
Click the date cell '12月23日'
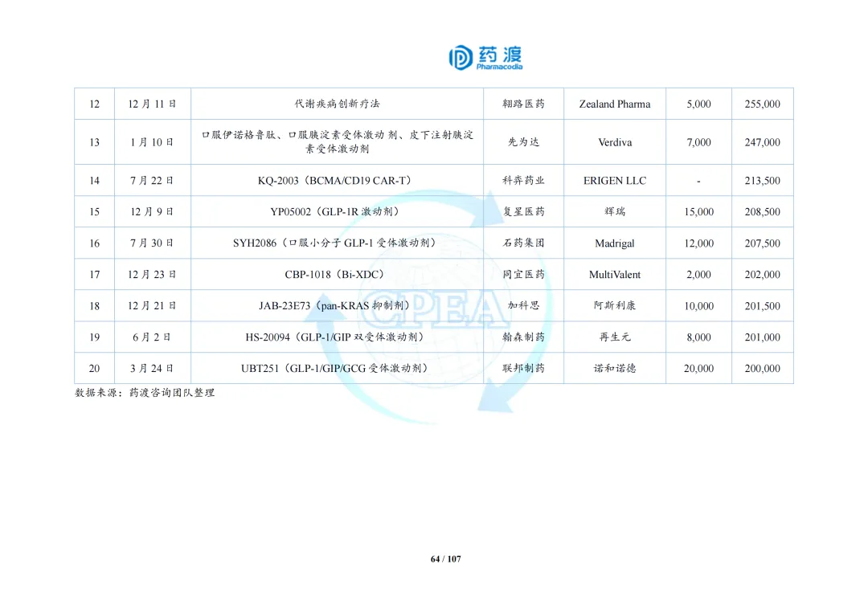point(152,275)
